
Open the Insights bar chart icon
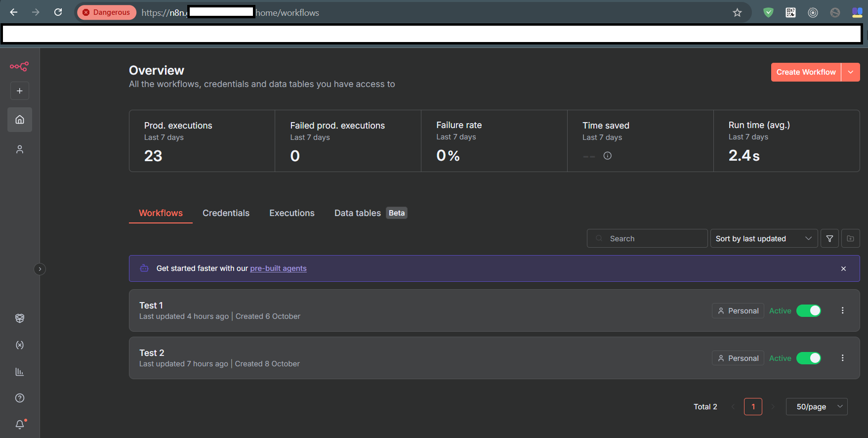20,372
